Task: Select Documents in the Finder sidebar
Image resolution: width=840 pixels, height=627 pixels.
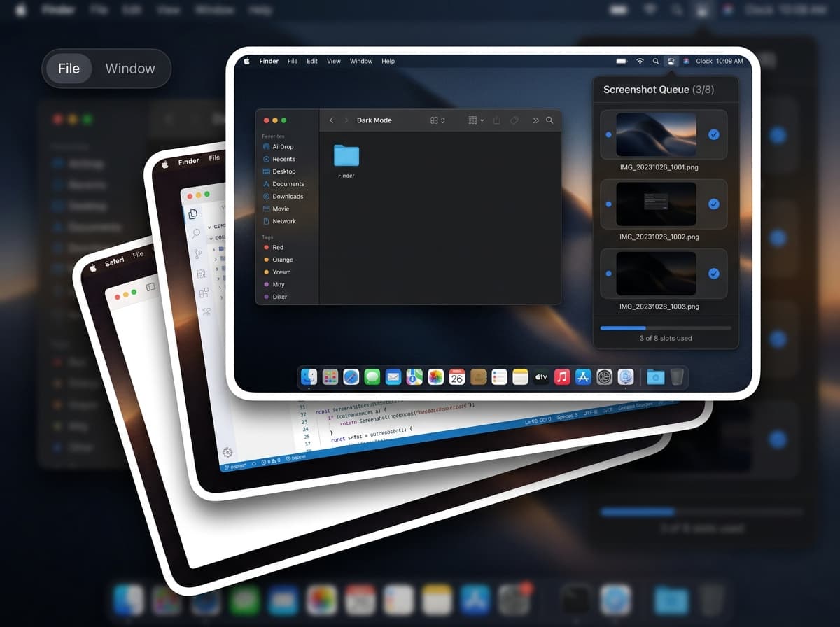Action: pos(288,184)
